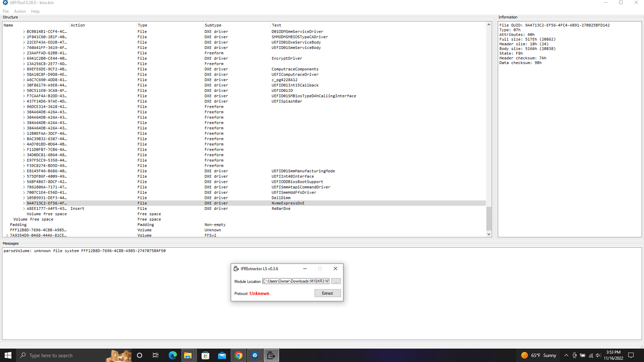The height and width of the screenshot is (362, 644).
Task: Click the structure scrollbar up arrow
Action: 489,25
